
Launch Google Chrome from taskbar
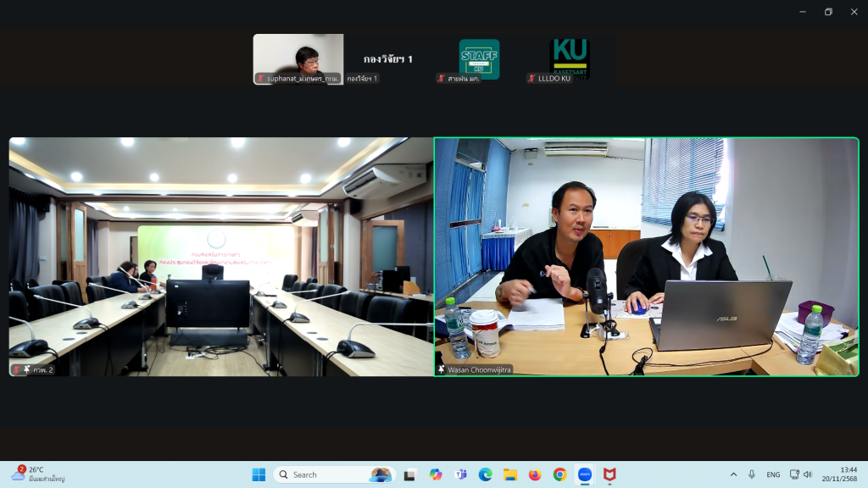pos(559,474)
